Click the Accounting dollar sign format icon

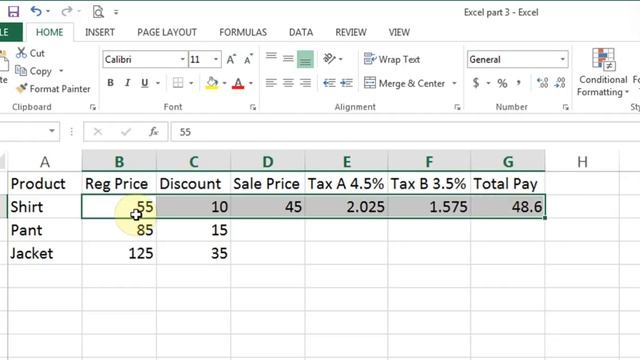pyautogui.click(x=476, y=83)
